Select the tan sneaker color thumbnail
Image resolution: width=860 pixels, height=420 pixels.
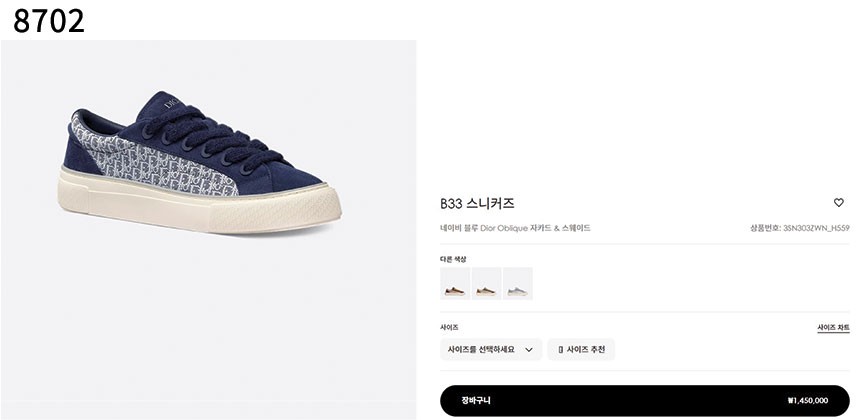click(x=486, y=283)
